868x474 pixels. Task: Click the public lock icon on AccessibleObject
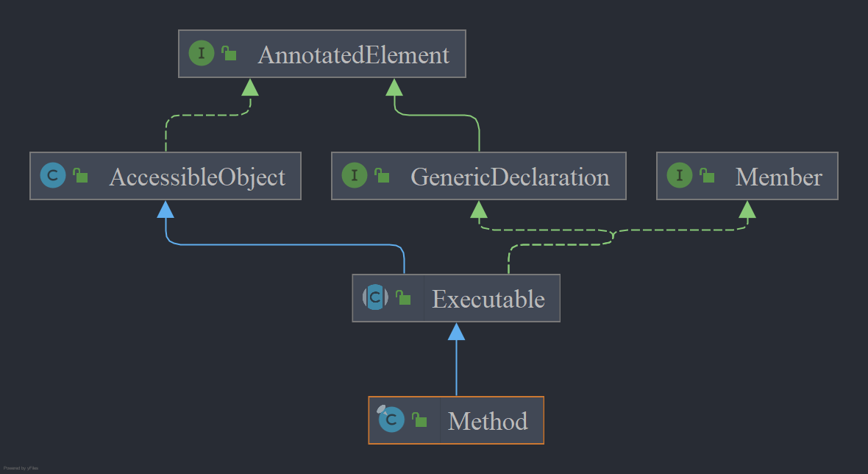pyautogui.click(x=81, y=175)
